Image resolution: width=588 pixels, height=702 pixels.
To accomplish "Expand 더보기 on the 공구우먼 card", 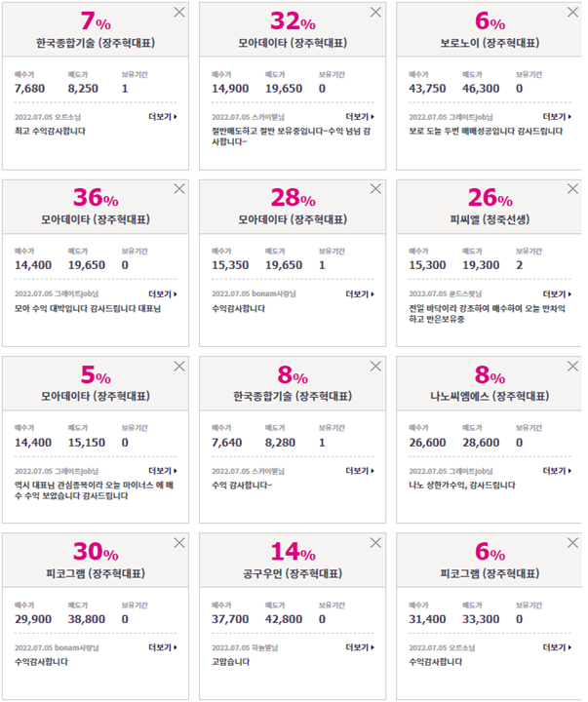I will tap(360, 647).
